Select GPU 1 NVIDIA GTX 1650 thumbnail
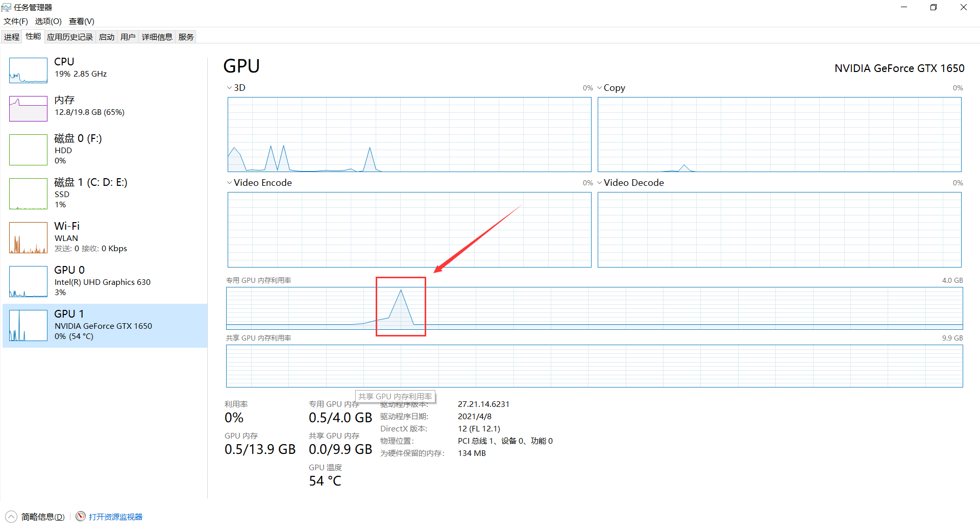Image resolution: width=980 pixels, height=532 pixels. pos(28,325)
